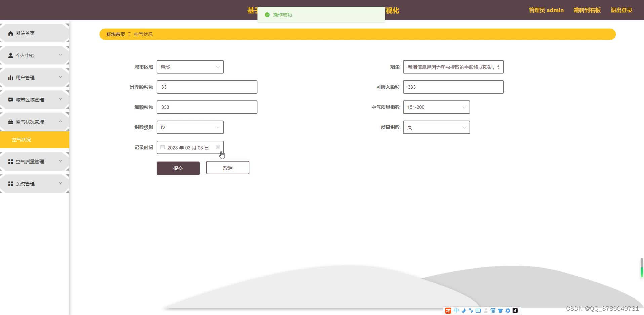The width and height of the screenshot is (644, 315).
Task: Click the briefcase icon beside 空气状况管理
Action: [x=10, y=122]
